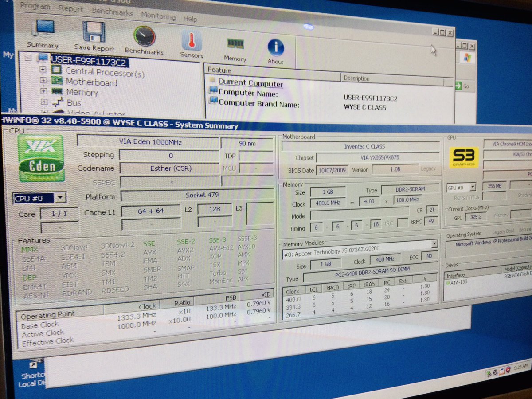Click the S3 Graphics logo
The image size is (532, 399).
464,157
